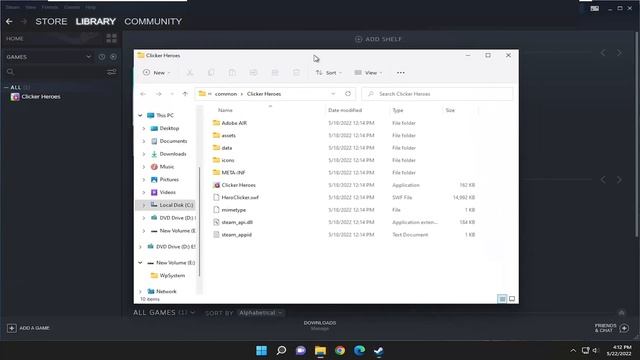Open Steam advanced filter sliders icon
Viewport: 640px width, 360px height.
coord(111,72)
